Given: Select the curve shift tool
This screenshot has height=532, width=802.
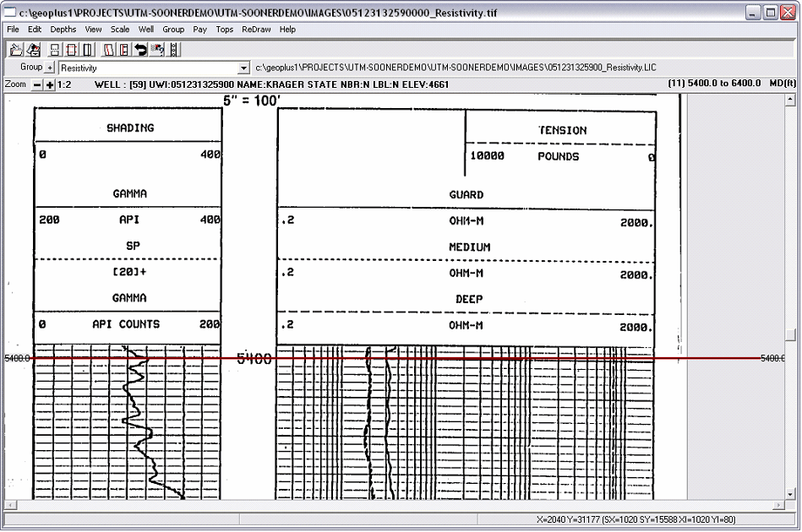Looking at the screenshot, I should (x=107, y=49).
